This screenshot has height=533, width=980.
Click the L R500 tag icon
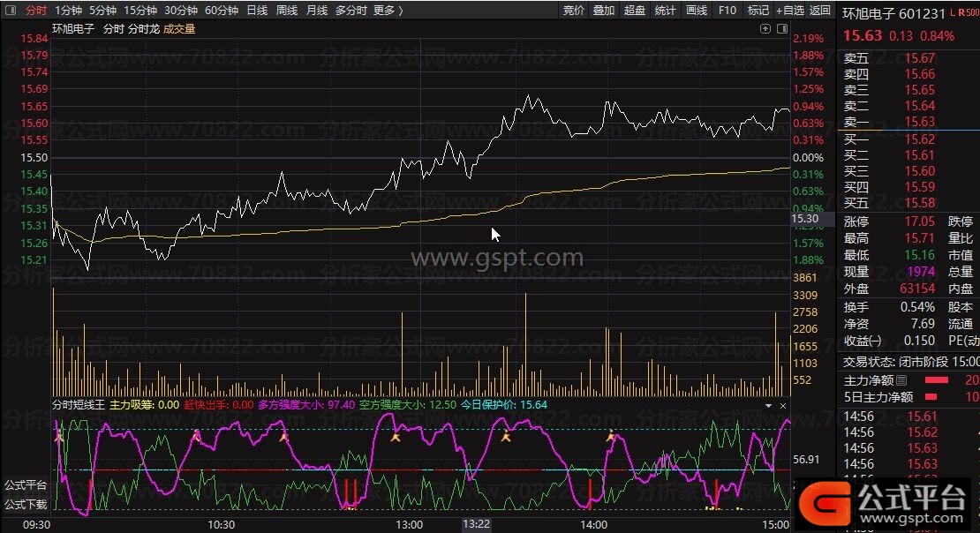[964, 12]
